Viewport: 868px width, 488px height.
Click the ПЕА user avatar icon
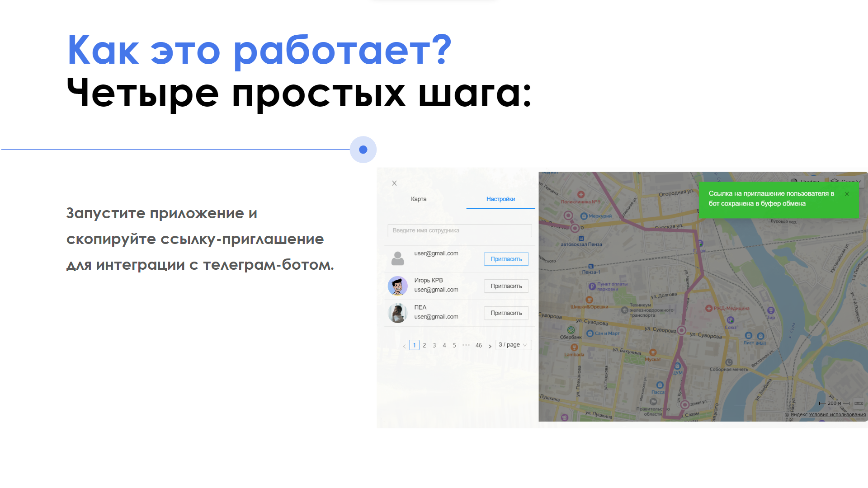coord(397,312)
